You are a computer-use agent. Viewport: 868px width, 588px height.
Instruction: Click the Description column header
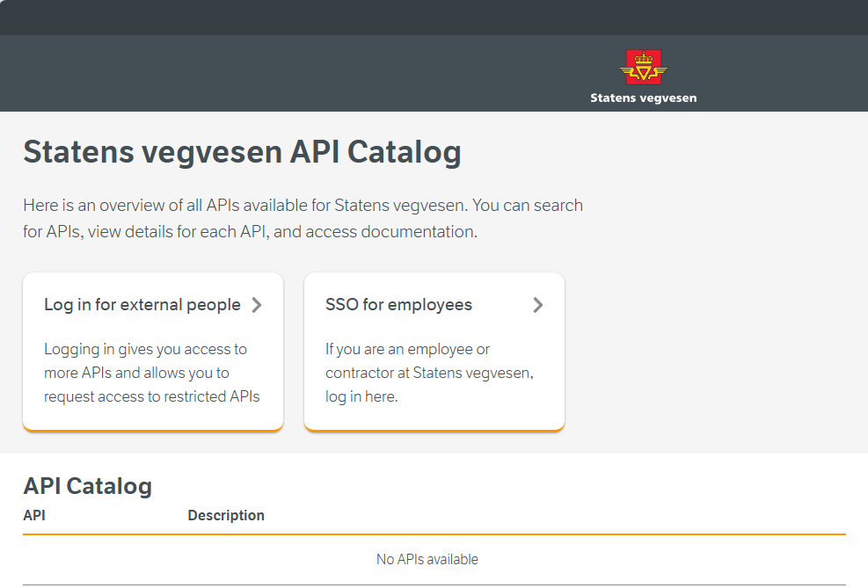(x=226, y=516)
